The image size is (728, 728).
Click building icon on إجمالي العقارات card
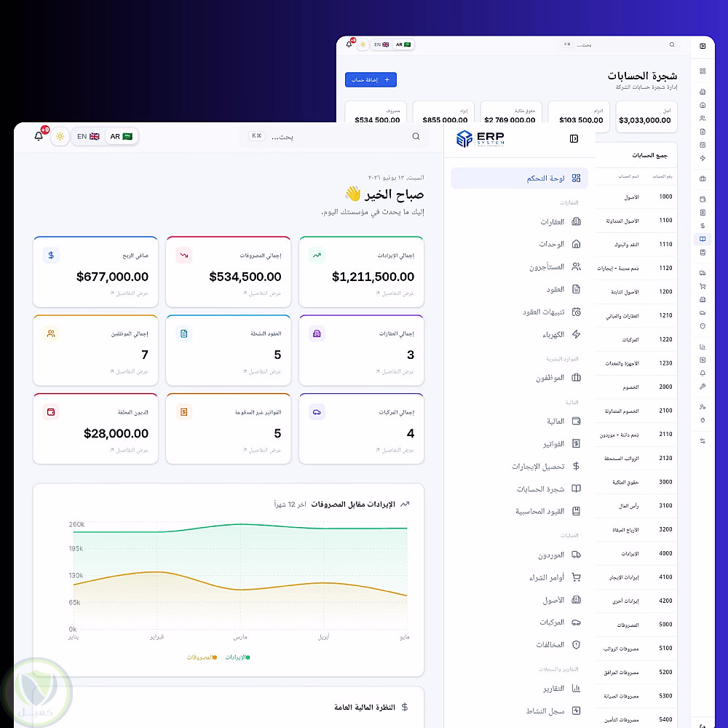(317, 334)
